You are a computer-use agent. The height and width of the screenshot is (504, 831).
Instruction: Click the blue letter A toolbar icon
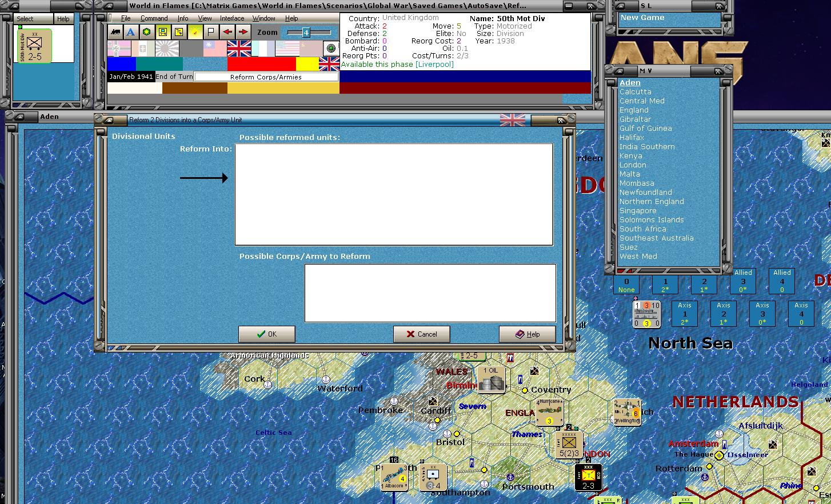click(x=131, y=32)
